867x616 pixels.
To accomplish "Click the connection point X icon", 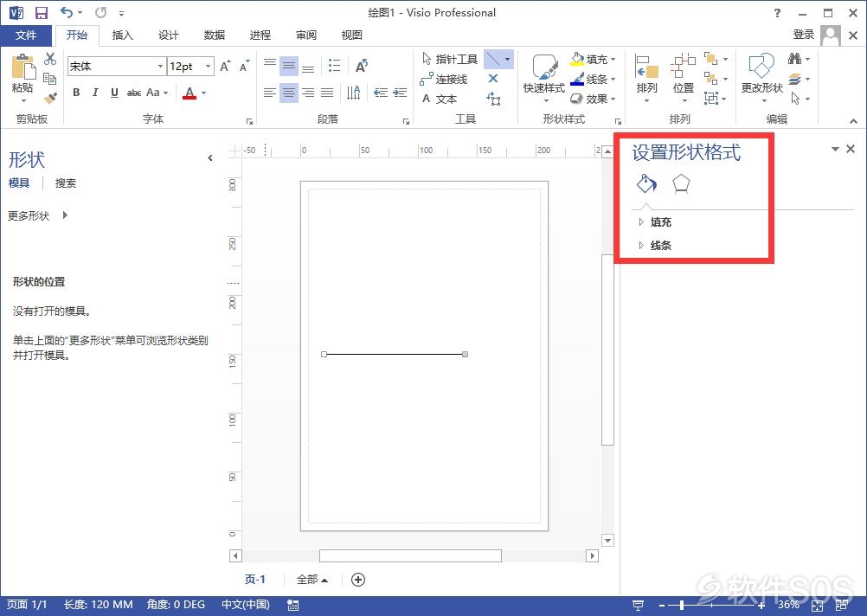I will click(x=493, y=79).
